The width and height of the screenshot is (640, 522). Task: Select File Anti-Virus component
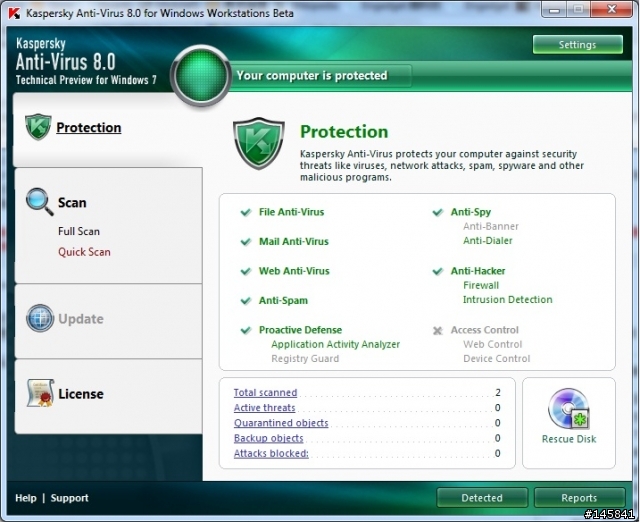click(291, 212)
